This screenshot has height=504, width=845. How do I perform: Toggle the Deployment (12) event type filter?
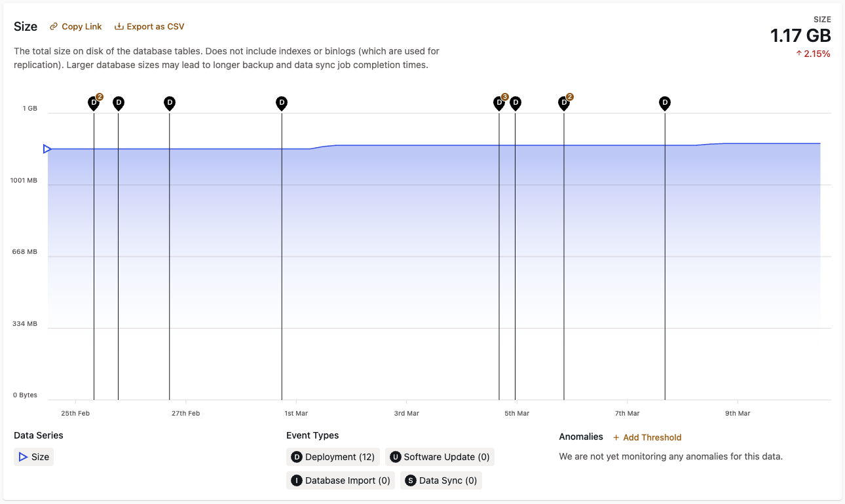click(333, 457)
